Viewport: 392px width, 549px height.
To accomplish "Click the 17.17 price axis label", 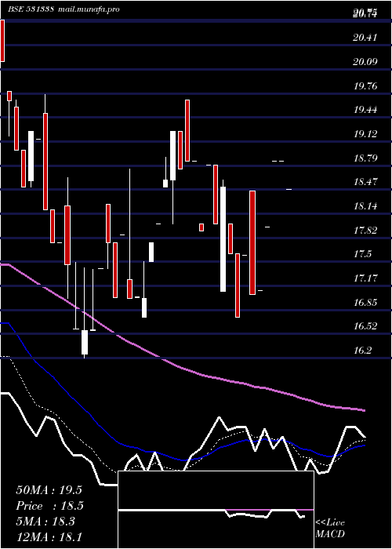I will (365, 278).
